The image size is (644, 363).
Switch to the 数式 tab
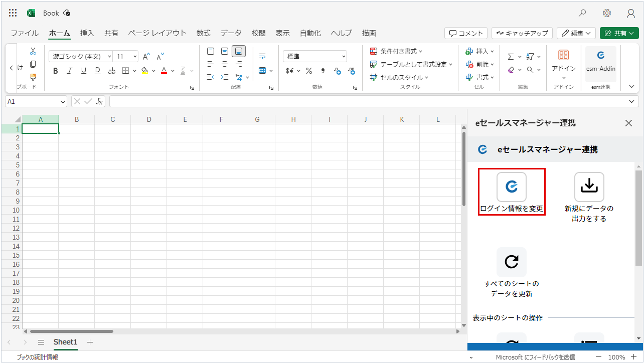(204, 33)
